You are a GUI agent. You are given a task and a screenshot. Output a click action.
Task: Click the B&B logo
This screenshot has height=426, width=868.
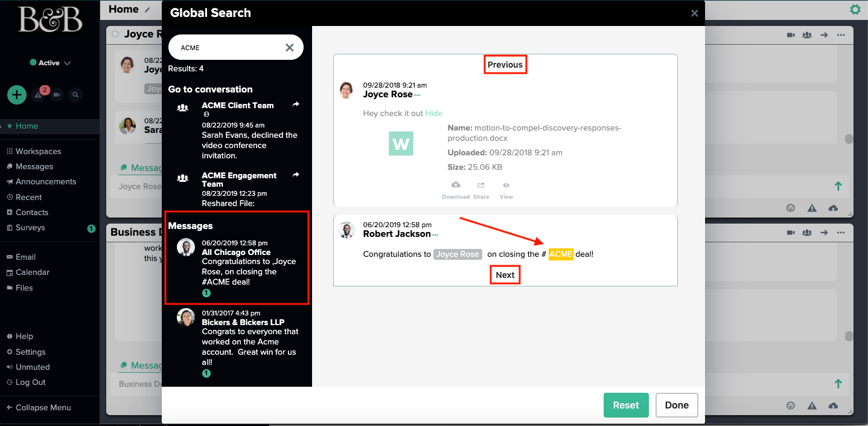click(50, 20)
